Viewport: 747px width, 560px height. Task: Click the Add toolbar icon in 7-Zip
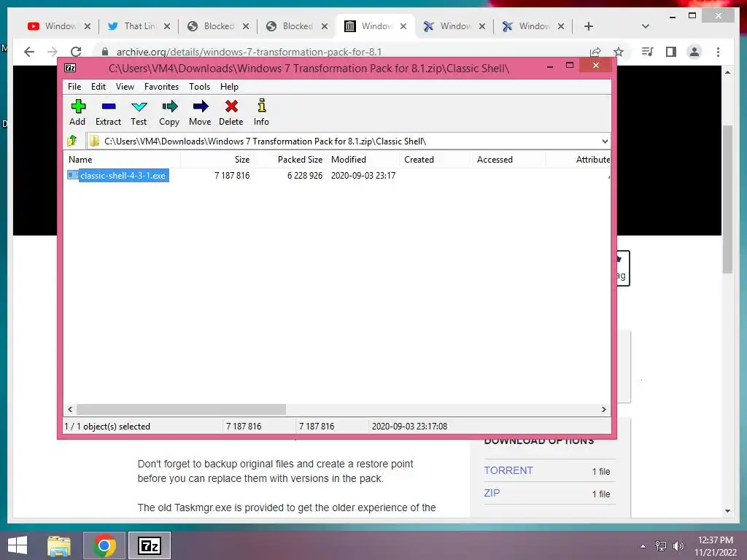[77, 112]
